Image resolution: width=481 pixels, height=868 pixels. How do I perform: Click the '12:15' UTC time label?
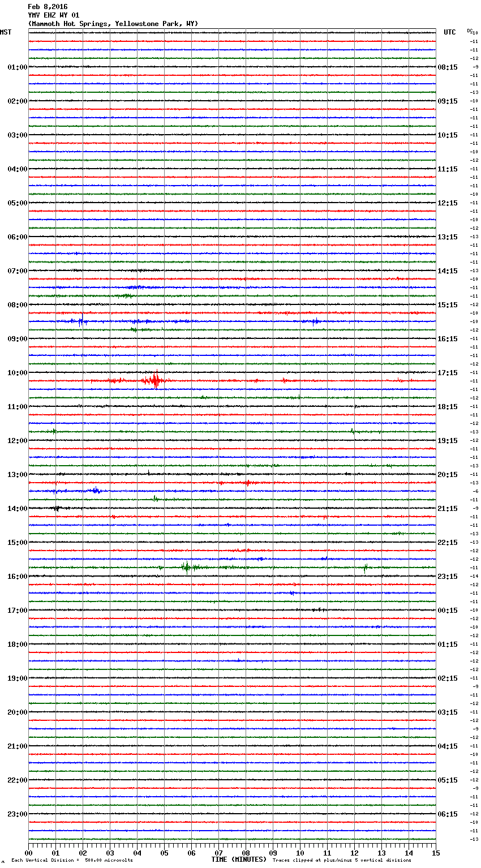448,203
